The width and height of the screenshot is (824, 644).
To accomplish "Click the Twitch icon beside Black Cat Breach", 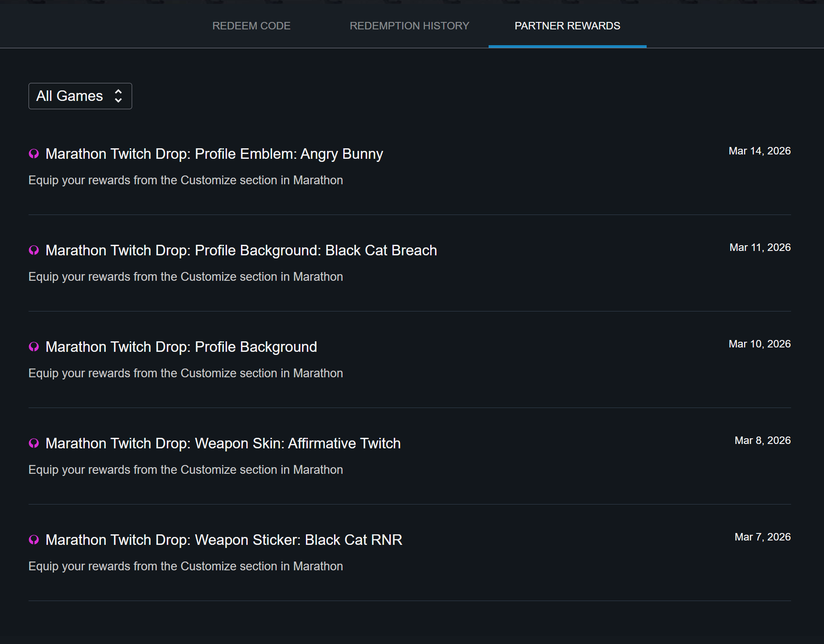I will [34, 250].
